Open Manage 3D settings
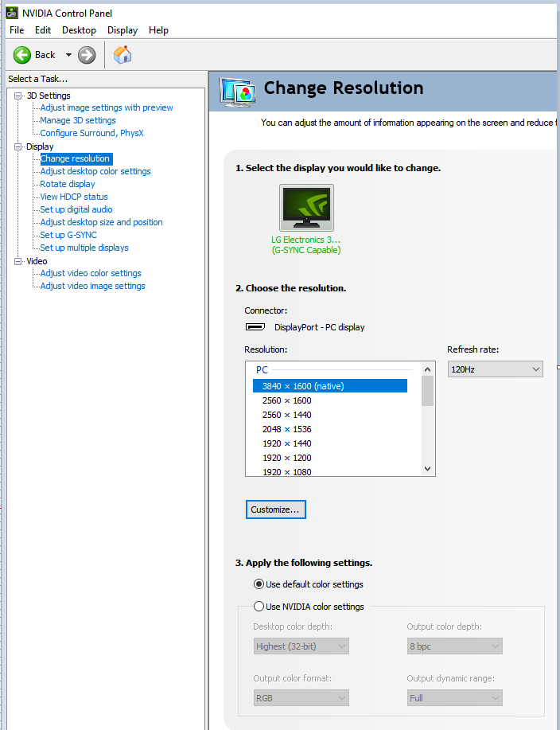This screenshot has height=730, width=560. tap(78, 120)
